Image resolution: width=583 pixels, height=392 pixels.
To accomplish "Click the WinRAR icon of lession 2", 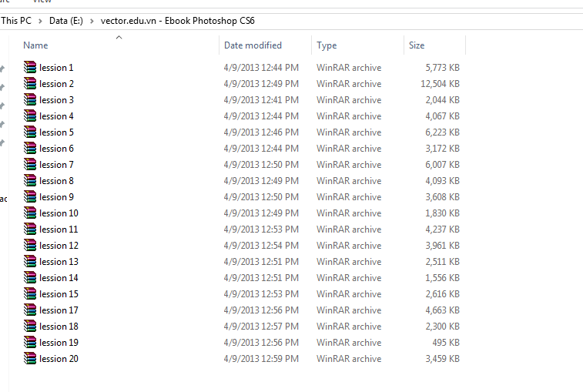I will [30, 83].
